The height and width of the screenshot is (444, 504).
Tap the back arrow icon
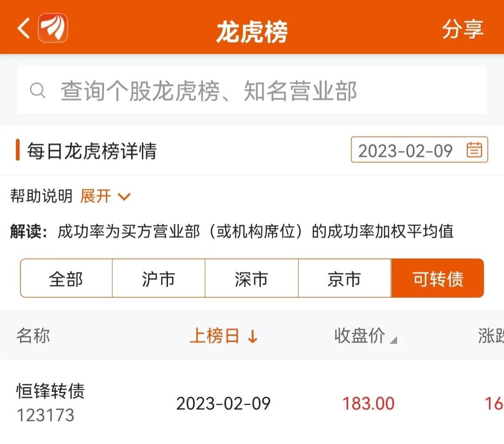(24, 28)
